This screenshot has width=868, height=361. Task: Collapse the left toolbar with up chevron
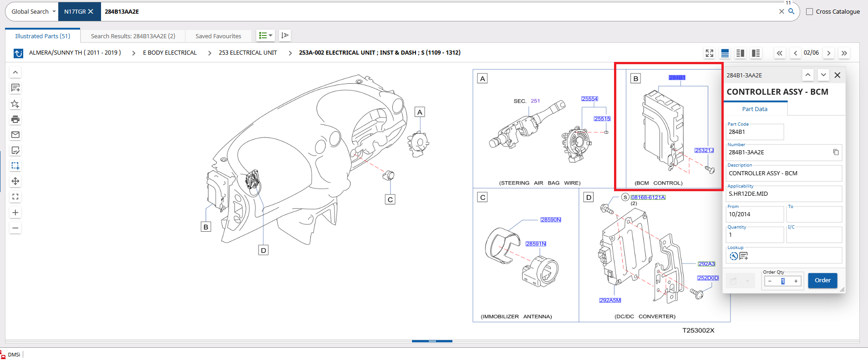(x=15, y=72)
